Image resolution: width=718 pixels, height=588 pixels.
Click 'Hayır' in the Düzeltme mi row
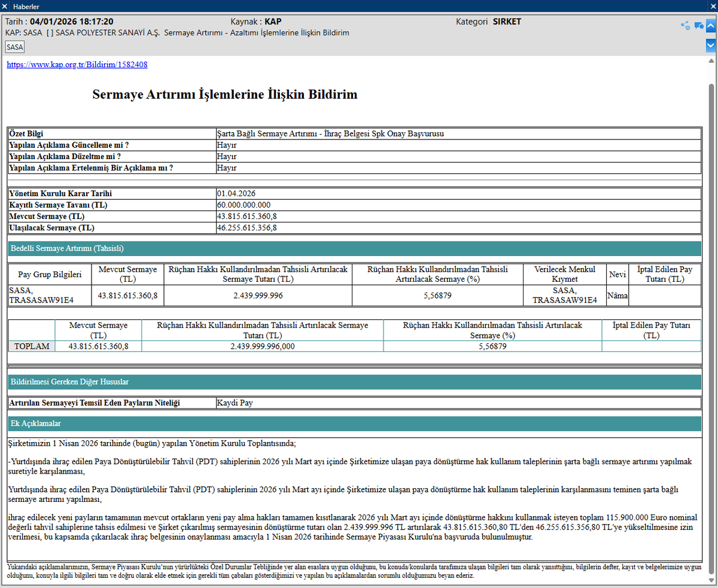tap(227, 157)
